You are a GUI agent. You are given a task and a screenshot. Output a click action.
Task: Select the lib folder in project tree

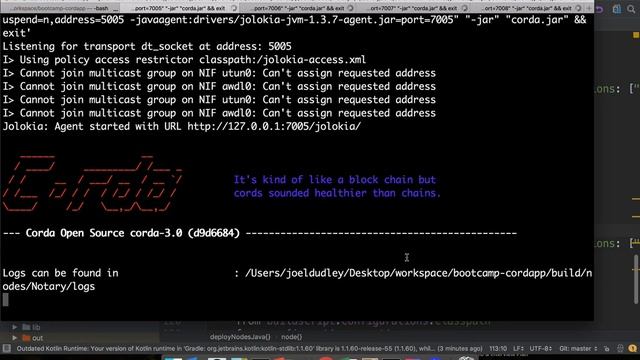(x=31, y=327)
